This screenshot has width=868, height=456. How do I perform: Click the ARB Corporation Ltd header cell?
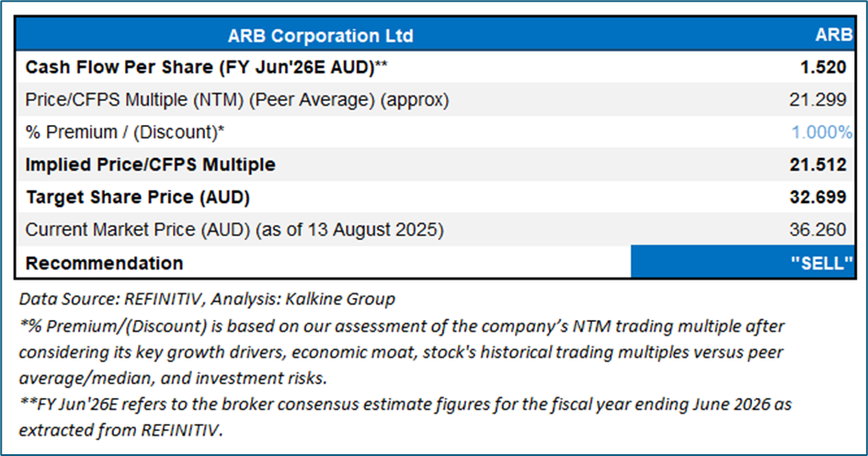tap(321, 37)
